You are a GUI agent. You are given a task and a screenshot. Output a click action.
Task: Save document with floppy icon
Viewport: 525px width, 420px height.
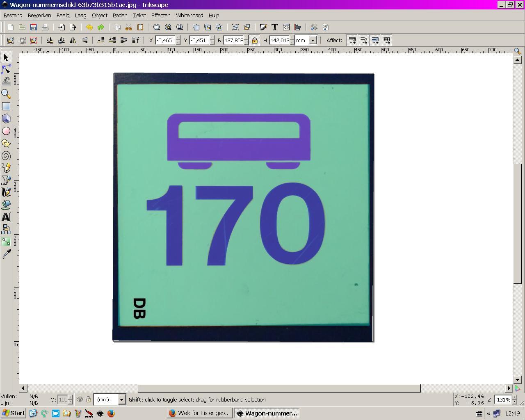[x=34, y=27]
